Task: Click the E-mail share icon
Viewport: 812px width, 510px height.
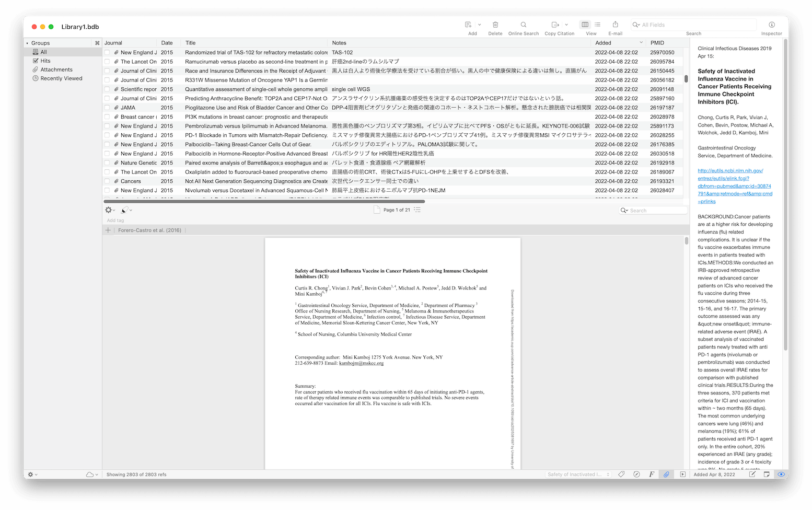Action: [615, 25]
